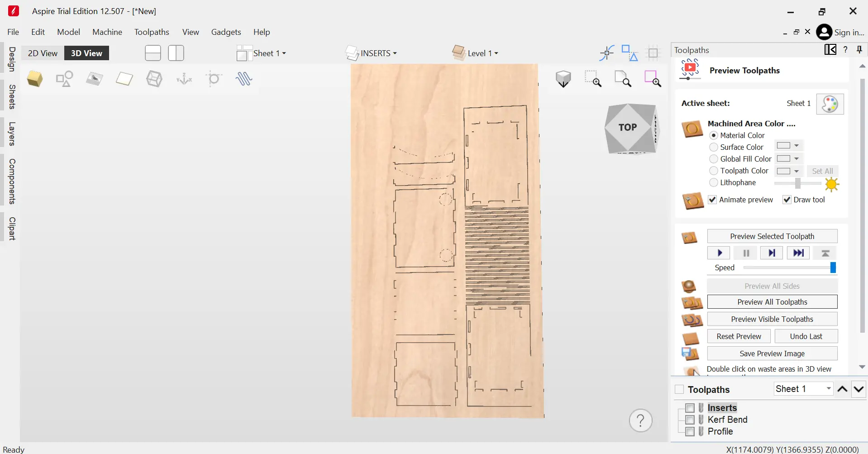
Task: Check the Profile toolpath checkbox
Action: [x=690, y=431]
